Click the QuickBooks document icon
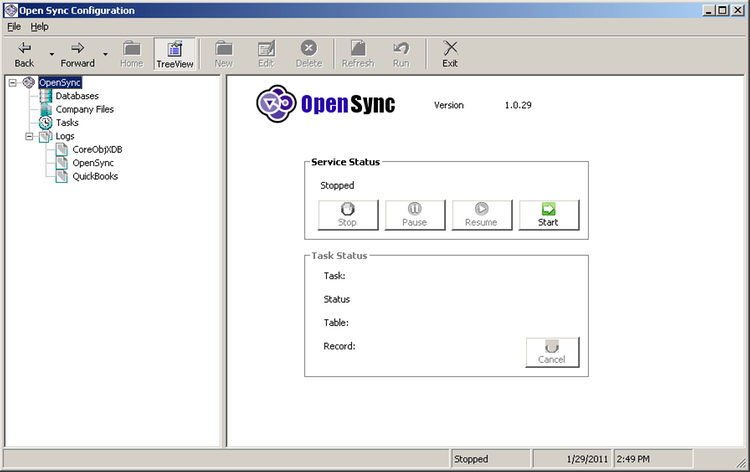750x472 pixels. coord(62,176)
